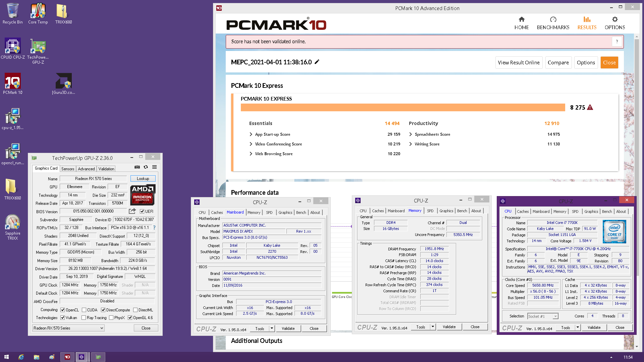Share BIOS version via export icon

pos(132,211)
